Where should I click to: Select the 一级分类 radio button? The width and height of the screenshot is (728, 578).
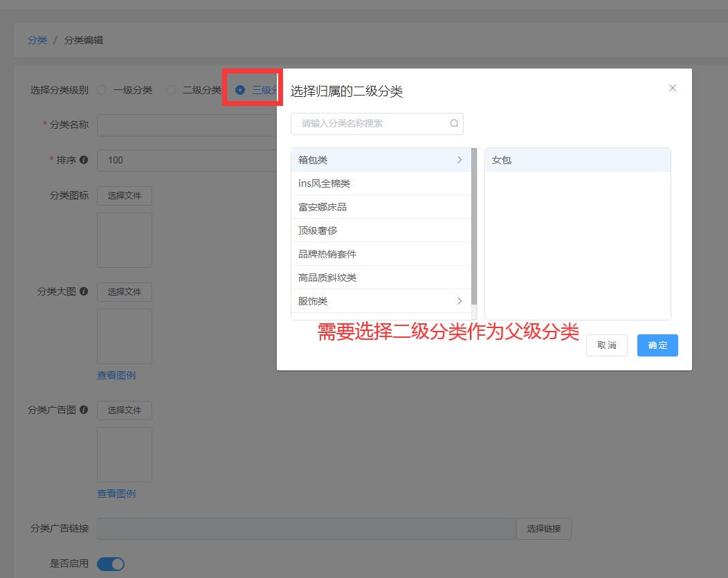coord(102,90)
